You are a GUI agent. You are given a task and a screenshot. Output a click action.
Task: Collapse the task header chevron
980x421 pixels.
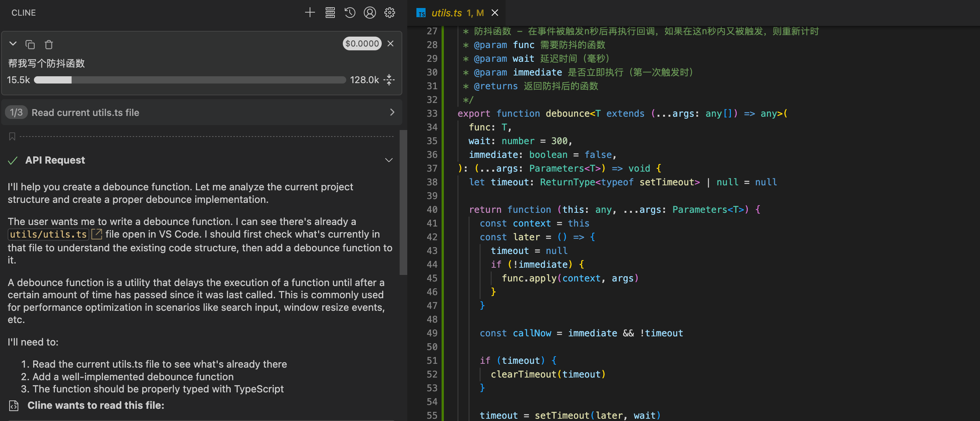pos(13,44)
